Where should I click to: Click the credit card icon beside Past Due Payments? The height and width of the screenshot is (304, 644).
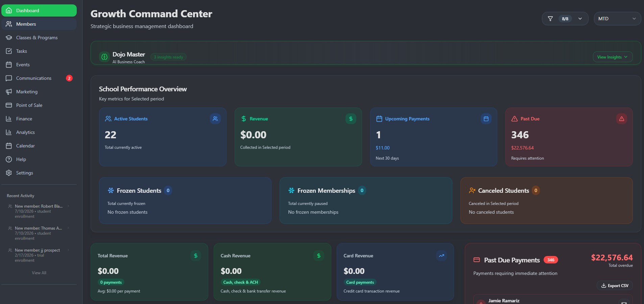pyautogui.click(x=477, y=260)
